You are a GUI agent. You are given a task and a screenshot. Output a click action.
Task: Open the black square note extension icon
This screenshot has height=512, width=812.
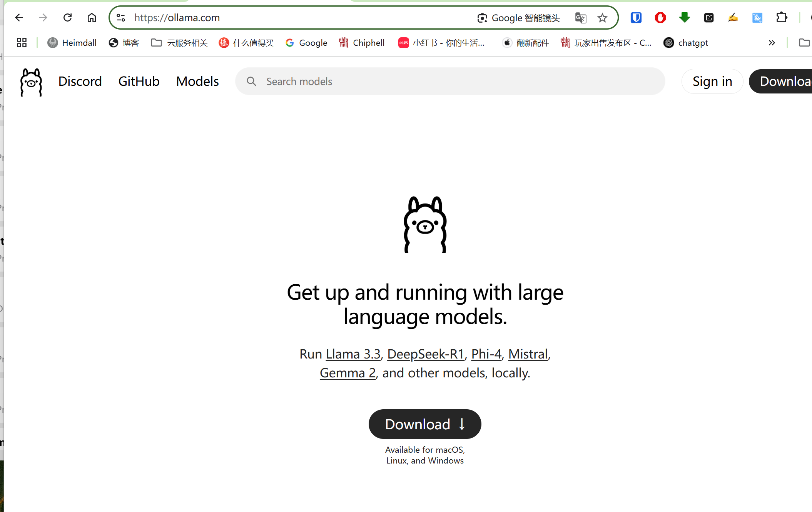point(709,18)
